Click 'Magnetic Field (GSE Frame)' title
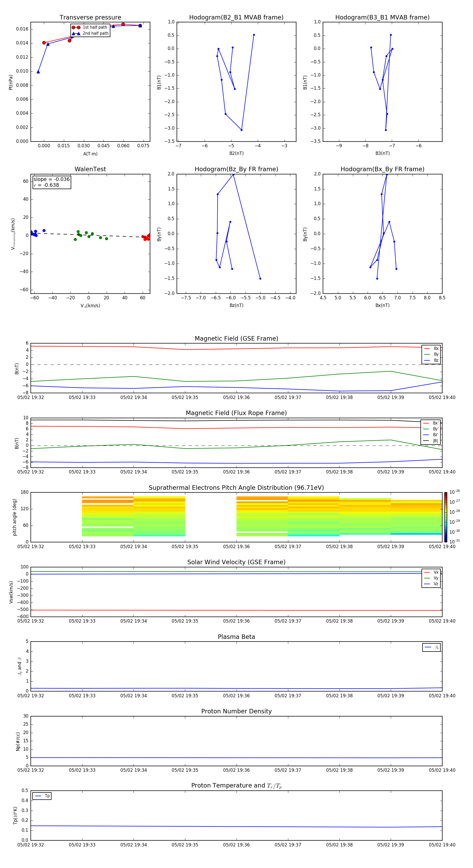473x868 pixels. (x=236, y=339)
